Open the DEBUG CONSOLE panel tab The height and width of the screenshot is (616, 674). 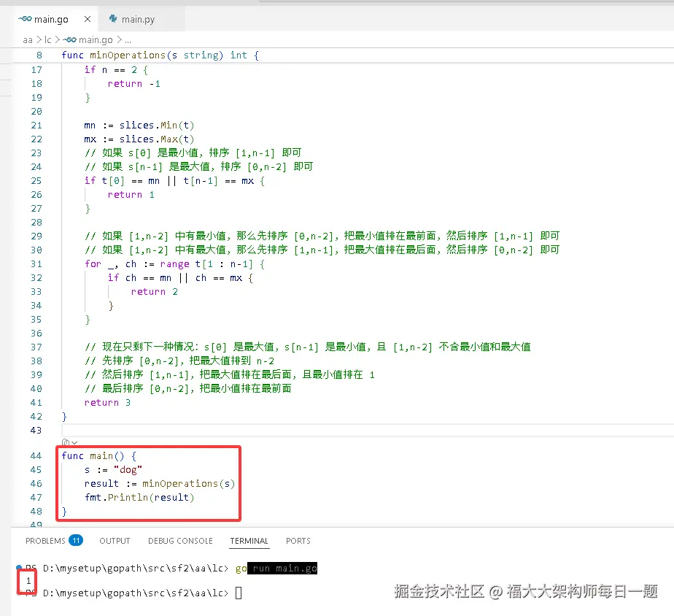click(x=180, y=541)
